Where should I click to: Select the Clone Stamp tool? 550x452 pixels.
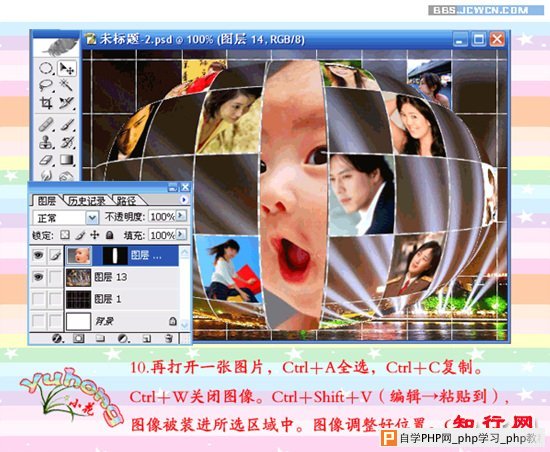46,142
